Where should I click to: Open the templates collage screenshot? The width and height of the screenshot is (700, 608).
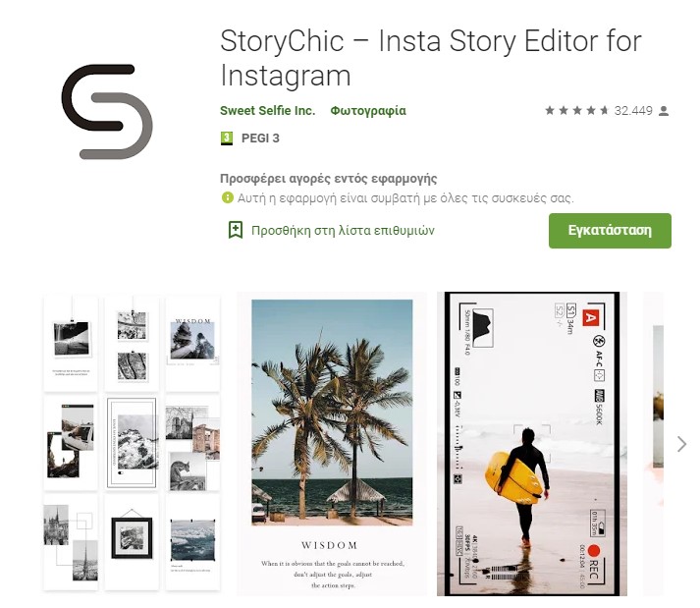(132, 444)
